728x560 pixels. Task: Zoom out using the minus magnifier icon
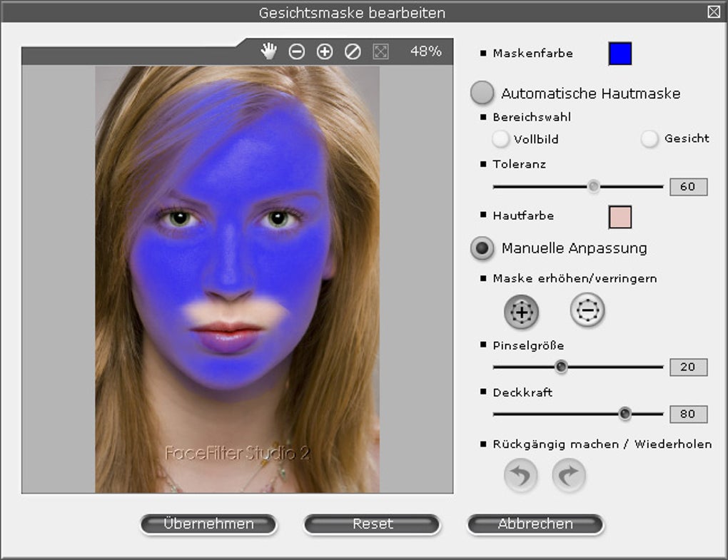pyautogui.click(x=298, y=51)
